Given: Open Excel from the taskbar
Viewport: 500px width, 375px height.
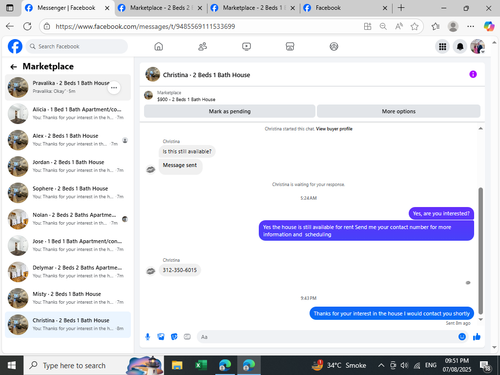Looking at the screenshot, I should click(201, 365).
